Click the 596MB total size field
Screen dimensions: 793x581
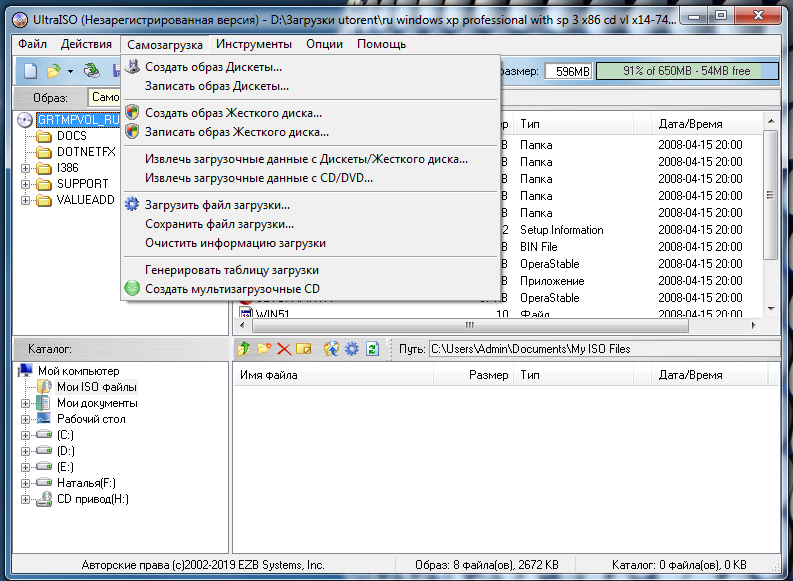tap(567, 71)
